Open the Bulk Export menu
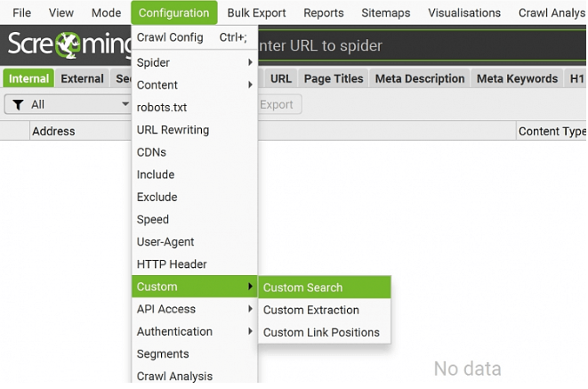The image size is (588, 389). click(257, 13)
